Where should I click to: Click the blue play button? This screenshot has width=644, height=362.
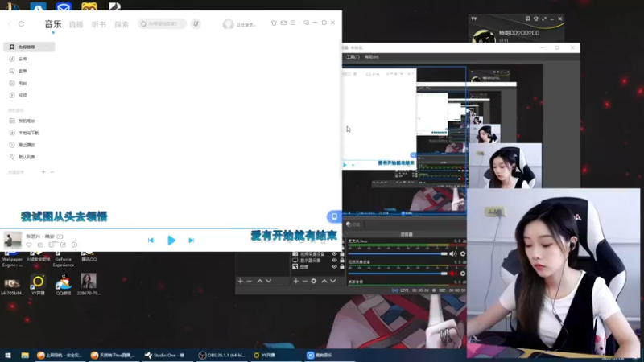tap(171, 240)
